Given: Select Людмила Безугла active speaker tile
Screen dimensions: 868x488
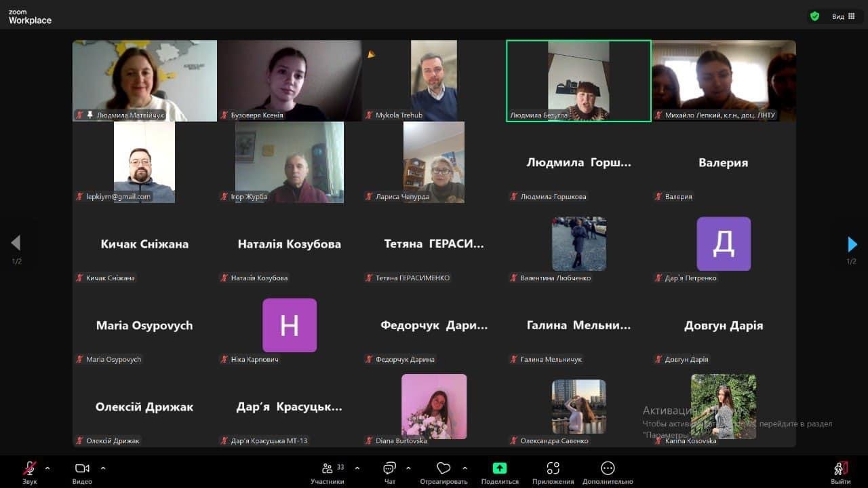Looking at the screenshot, I should tap(578, 80).
